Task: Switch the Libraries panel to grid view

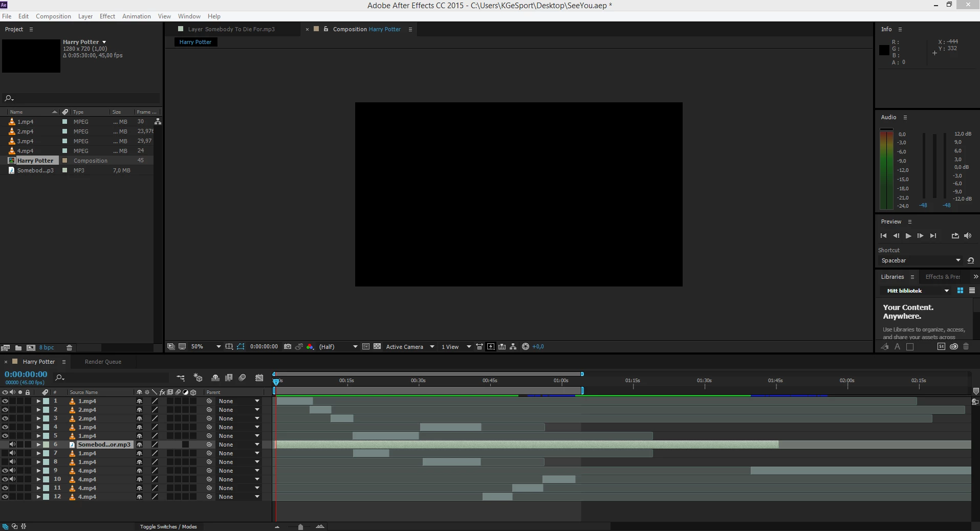Action: pyautogui.click(x=960, y=291)
